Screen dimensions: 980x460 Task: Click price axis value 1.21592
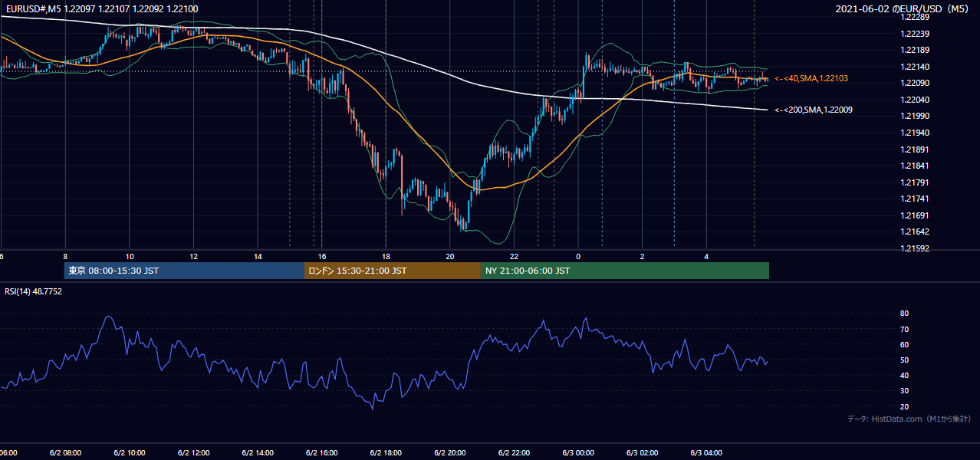[x=916, y=248]
